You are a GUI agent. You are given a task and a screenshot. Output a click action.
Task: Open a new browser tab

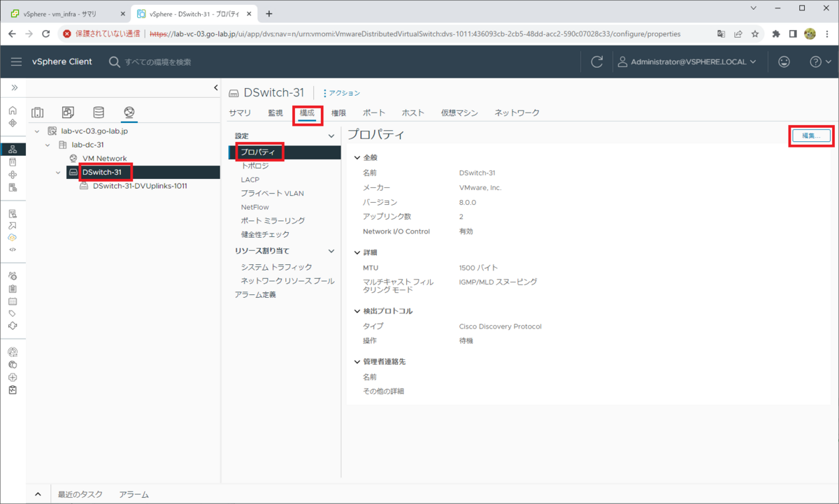[269, 13]
